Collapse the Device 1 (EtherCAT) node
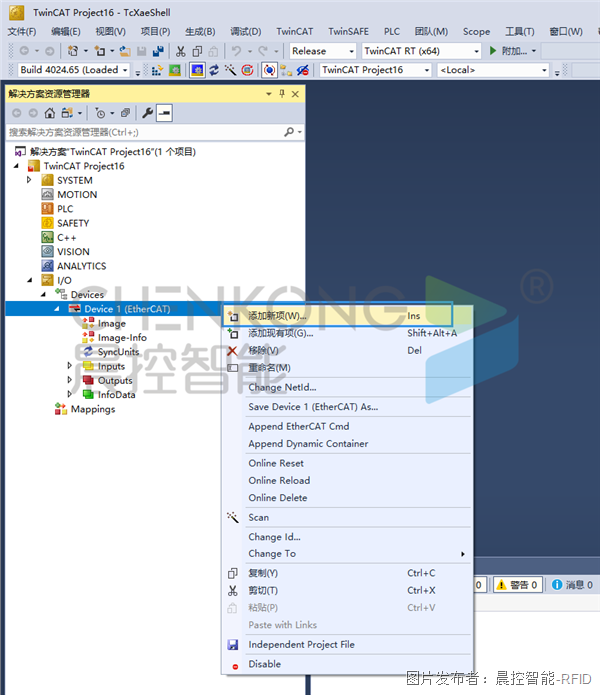The image size is (600, 695). pos(57,309)
